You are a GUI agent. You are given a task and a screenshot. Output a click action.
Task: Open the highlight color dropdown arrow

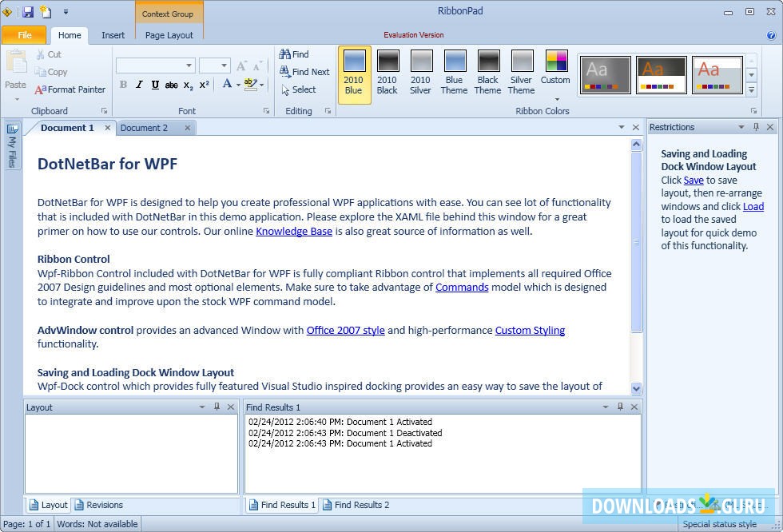coord(262,85)
